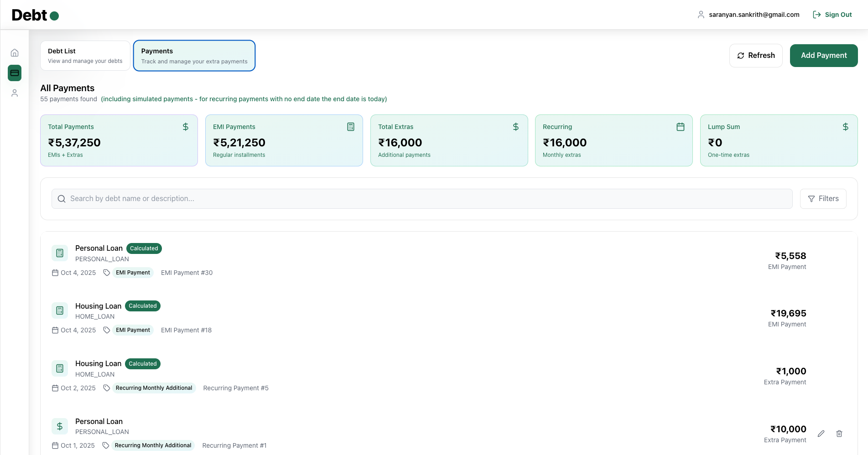Click tag icon in Recurring Payment #1 row

[106, 445]
